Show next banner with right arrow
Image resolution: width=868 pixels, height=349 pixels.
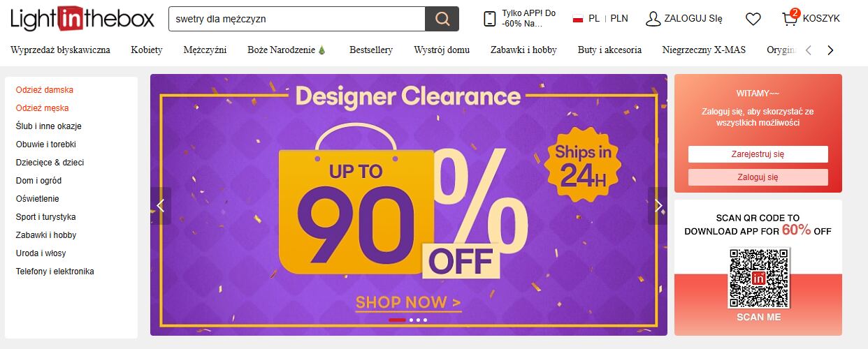pyautogui.click(x=658, y=205)
